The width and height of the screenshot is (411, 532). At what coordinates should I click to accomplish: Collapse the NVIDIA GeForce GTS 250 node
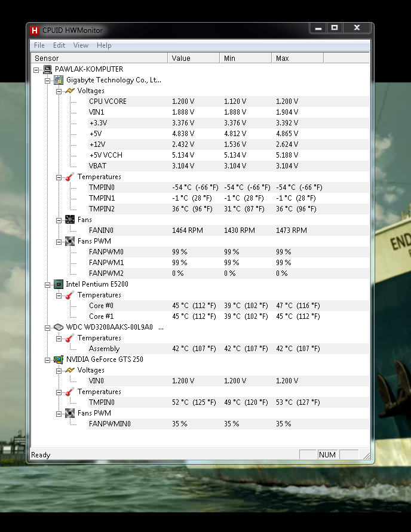tap(48, 360)
